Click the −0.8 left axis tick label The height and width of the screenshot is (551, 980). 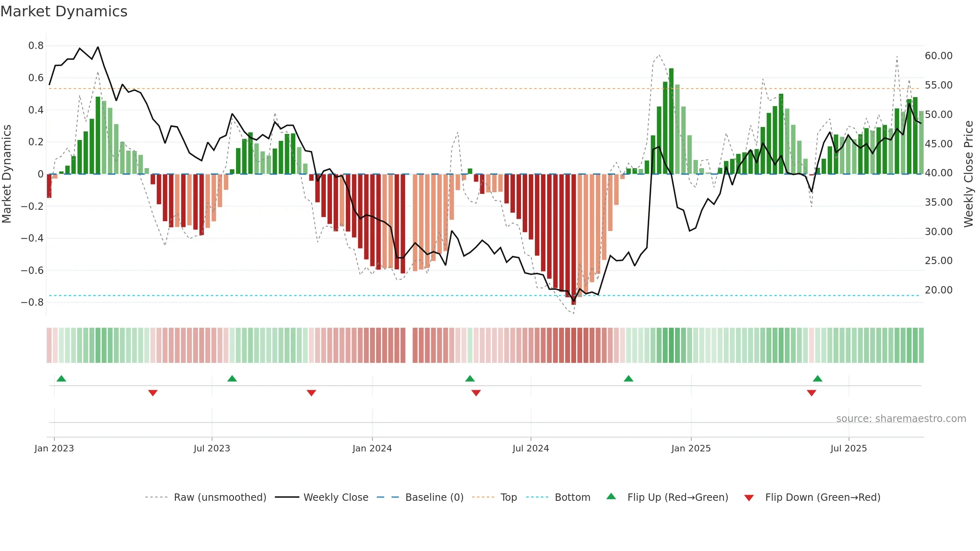[x=32, y=302]
